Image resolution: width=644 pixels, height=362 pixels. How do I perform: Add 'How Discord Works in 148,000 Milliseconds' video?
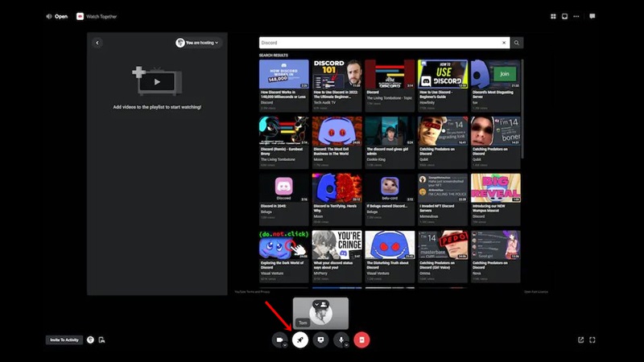(x=284, y=85)
